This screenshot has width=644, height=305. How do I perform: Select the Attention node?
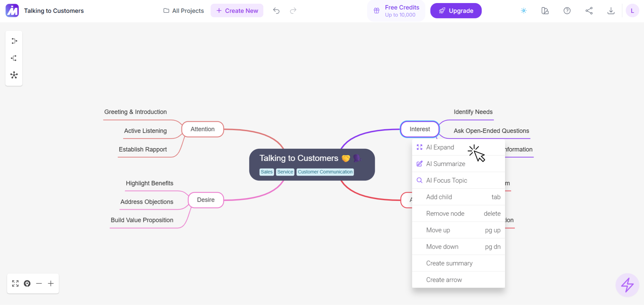pyautogui.click(x=203, y=129)
